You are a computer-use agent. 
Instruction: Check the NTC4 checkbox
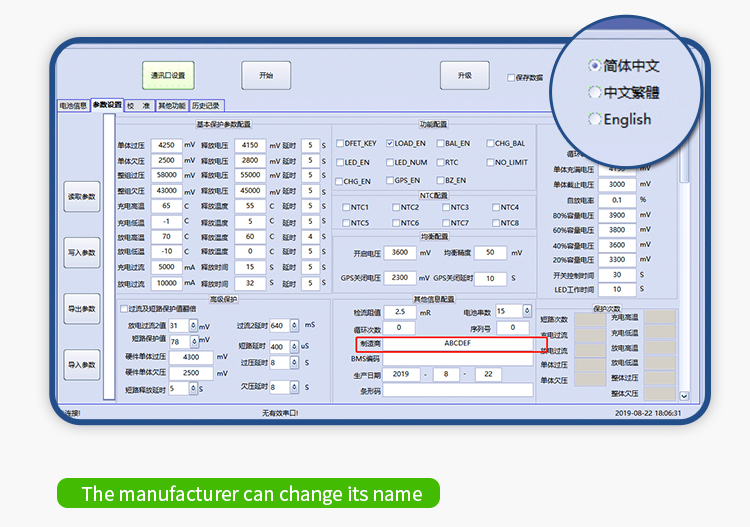pos(496,207)
